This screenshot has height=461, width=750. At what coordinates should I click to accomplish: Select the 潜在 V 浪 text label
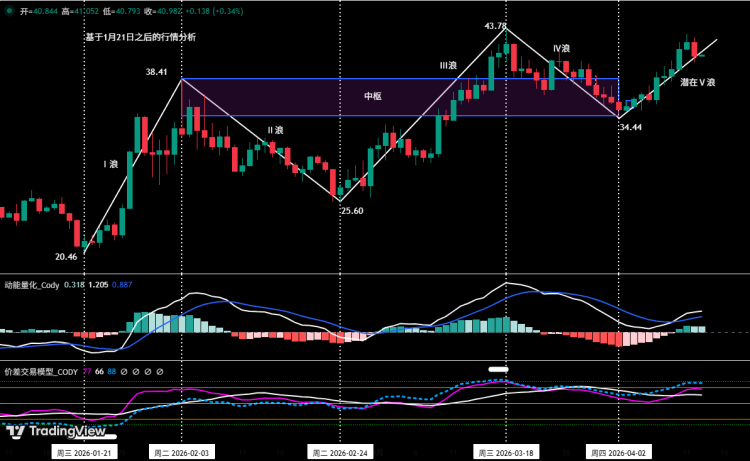point(697,82)
